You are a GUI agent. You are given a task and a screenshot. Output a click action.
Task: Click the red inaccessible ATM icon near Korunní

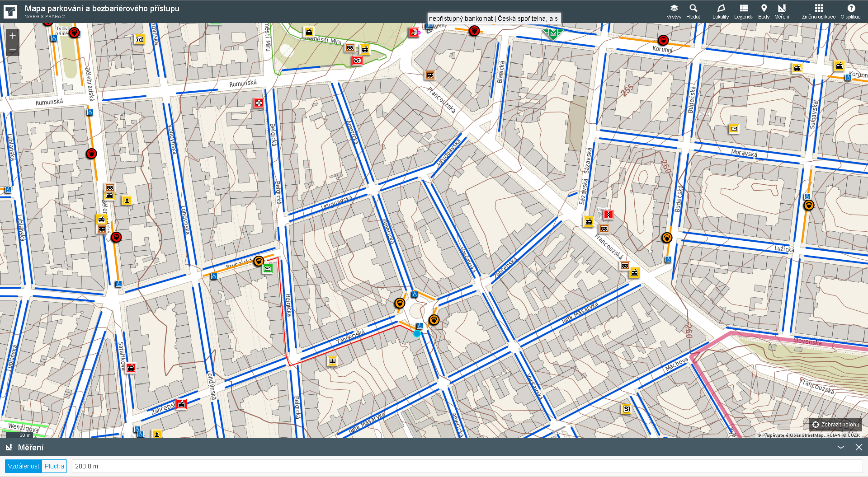[x=414, y=32]
